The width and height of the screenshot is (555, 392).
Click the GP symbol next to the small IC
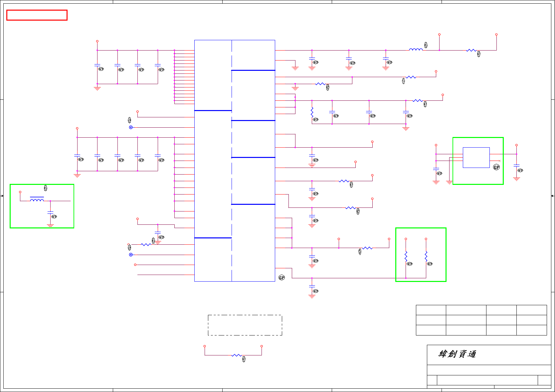click(x=496, y=167)
